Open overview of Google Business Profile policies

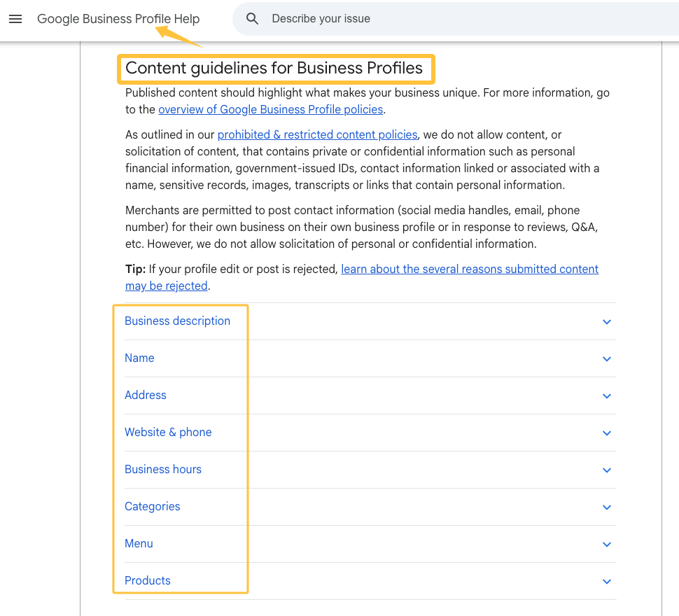[x=271, y=109]
